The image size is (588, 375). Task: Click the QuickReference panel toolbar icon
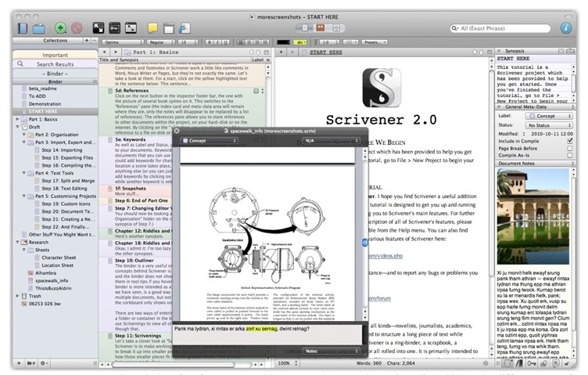[131, 27]
